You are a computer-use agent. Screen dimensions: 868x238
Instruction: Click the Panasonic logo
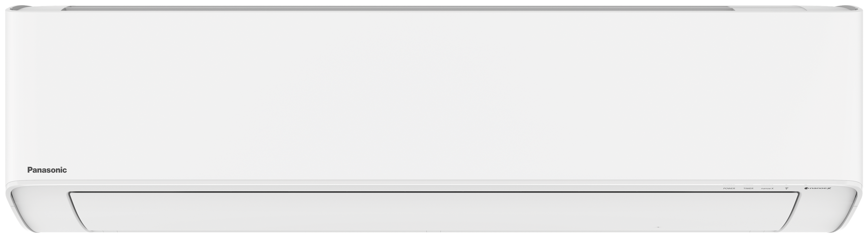(47, 170)
